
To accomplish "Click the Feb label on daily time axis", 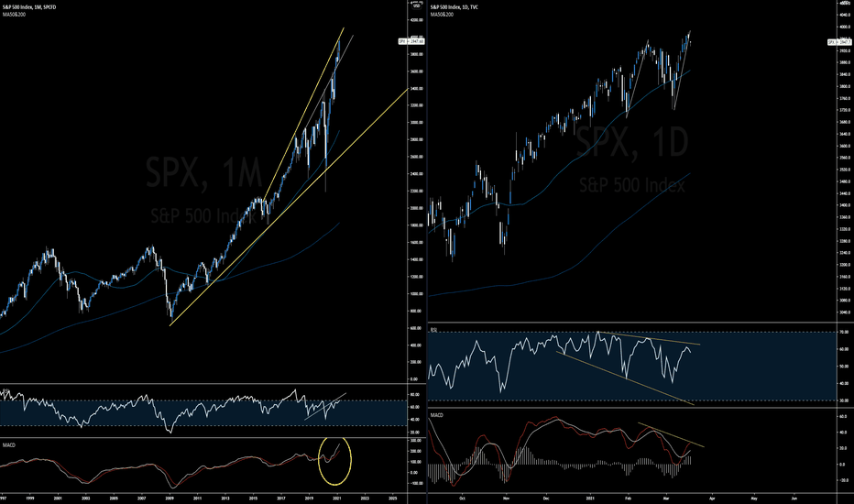I will click(628, 498).
